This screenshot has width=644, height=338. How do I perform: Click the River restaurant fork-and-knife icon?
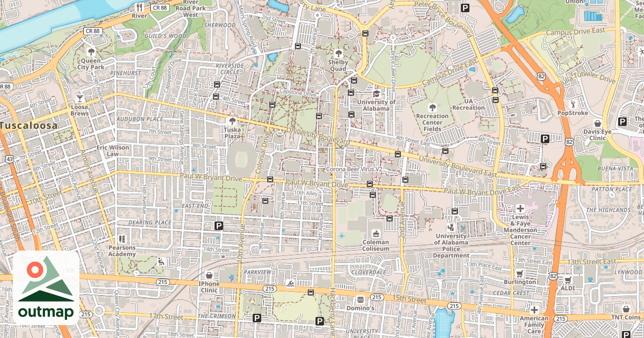click(140, 7)
